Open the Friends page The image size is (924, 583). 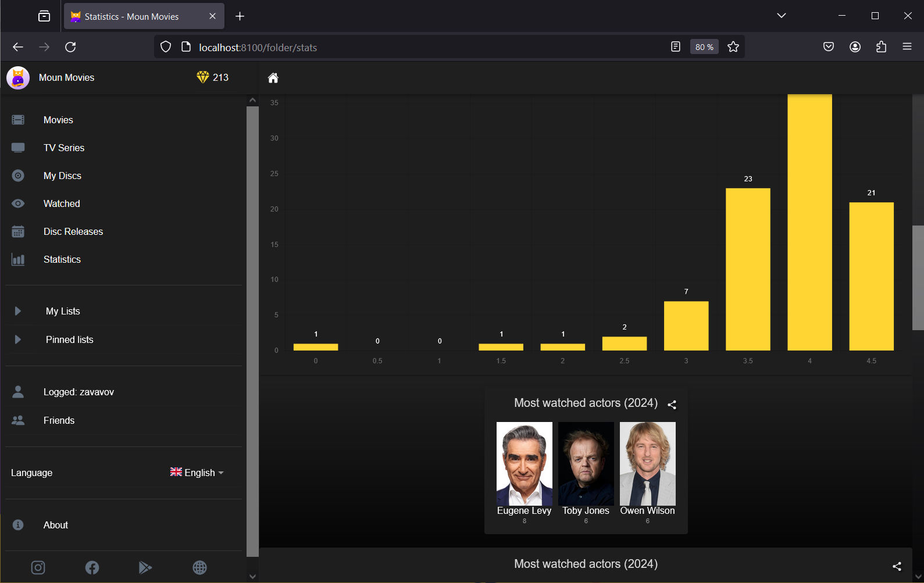59,420
